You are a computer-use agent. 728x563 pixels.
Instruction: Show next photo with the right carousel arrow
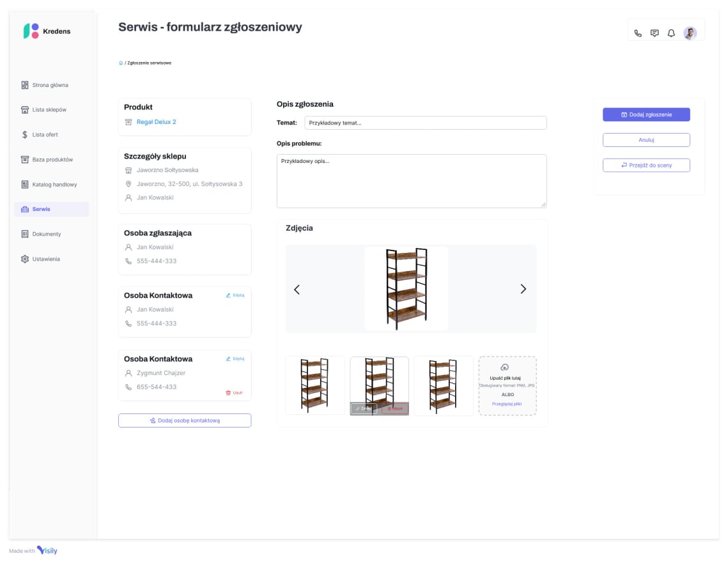(523, 289)
